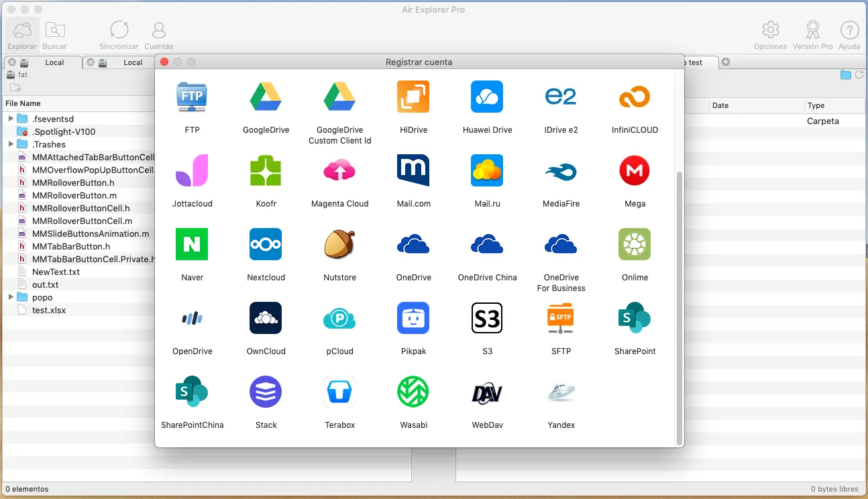868x499 pixels.
Task: Select the OpenDrive icon
Action: click(192, 318)
